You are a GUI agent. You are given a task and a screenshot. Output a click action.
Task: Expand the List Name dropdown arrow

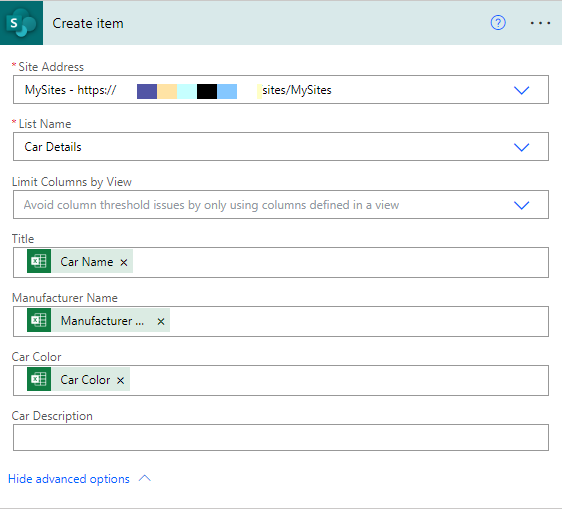(x=521, y=147)
